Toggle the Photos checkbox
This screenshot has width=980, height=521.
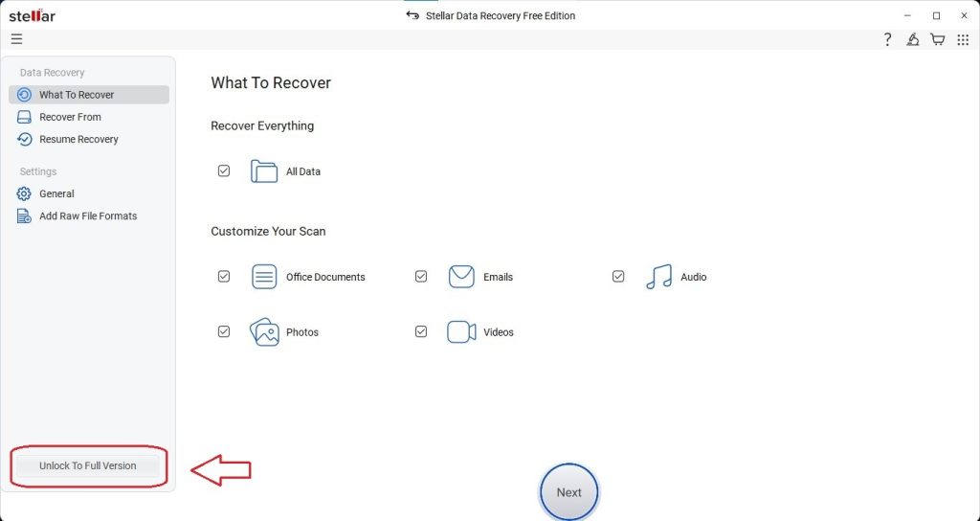click(224, 331)
